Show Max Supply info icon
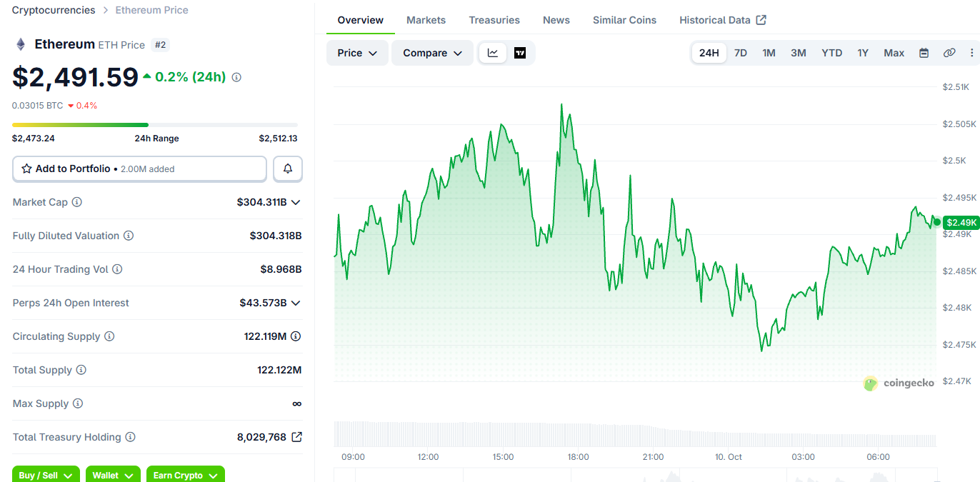The height and width of the screenshot is (482, 980). coord(78,403)
